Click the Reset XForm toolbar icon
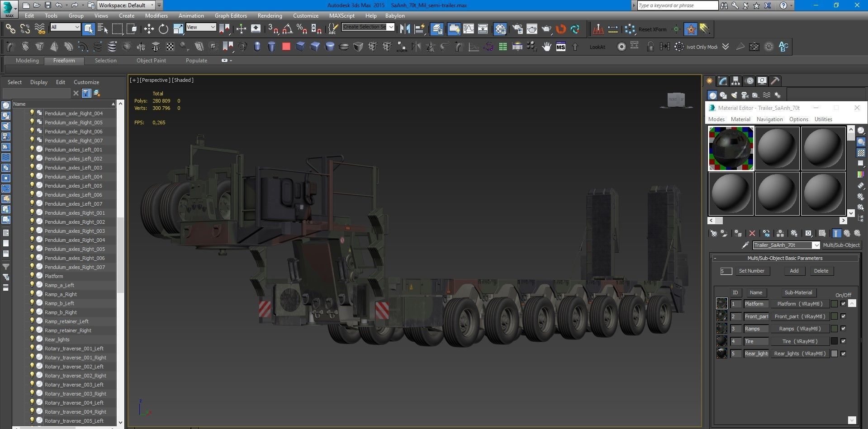 click(x=652, y=29)
